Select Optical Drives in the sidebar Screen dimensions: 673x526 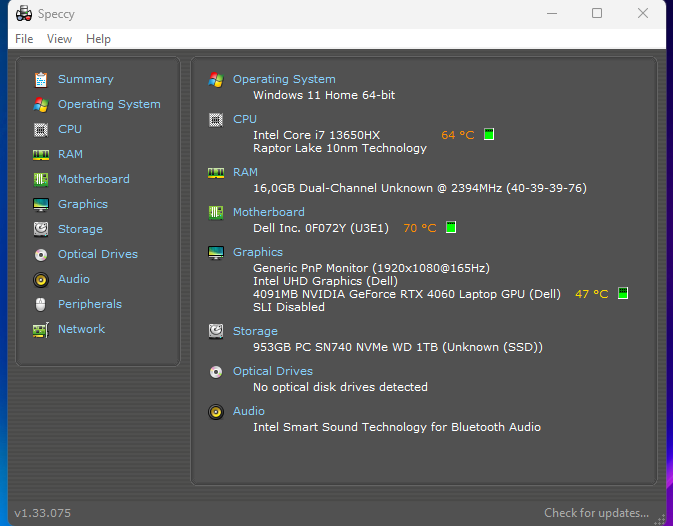[98, 254]
